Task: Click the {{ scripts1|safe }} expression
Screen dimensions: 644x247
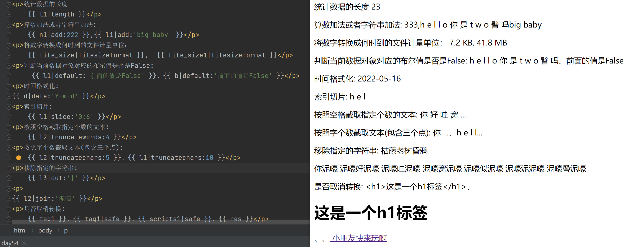Action: tap(174, 219)
